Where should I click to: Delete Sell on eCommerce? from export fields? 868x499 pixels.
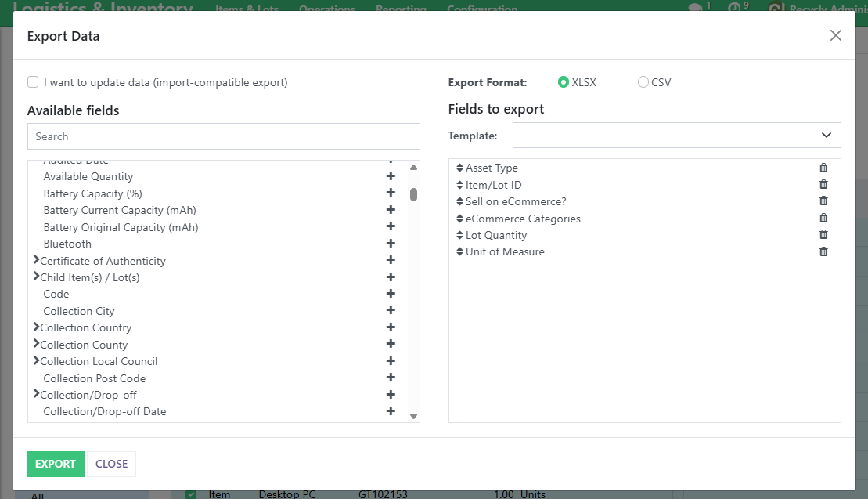click(x=823, y=201)
